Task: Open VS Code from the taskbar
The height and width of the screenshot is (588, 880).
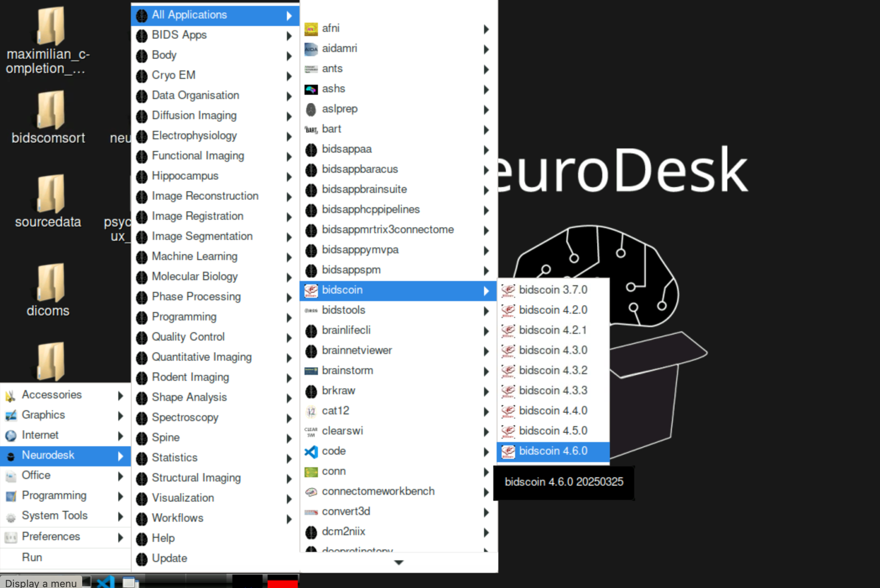Action: point(106,582)
